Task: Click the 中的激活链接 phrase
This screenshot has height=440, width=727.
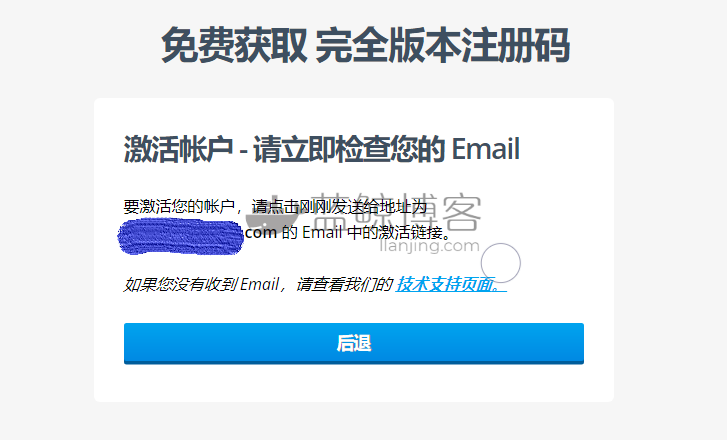Action: 395,232
